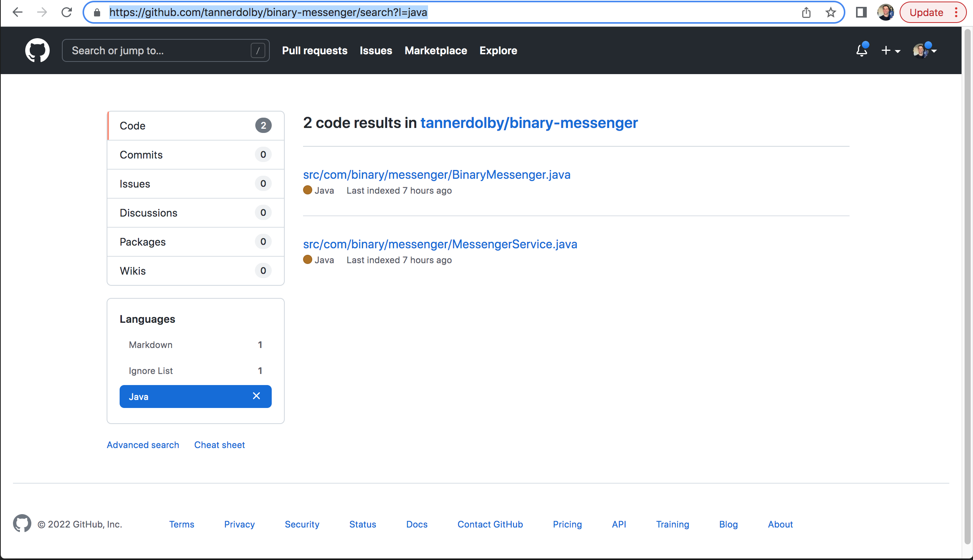The image size is (973, 560).
Task: Open the Advanced search page
Action: coord(143,445)
